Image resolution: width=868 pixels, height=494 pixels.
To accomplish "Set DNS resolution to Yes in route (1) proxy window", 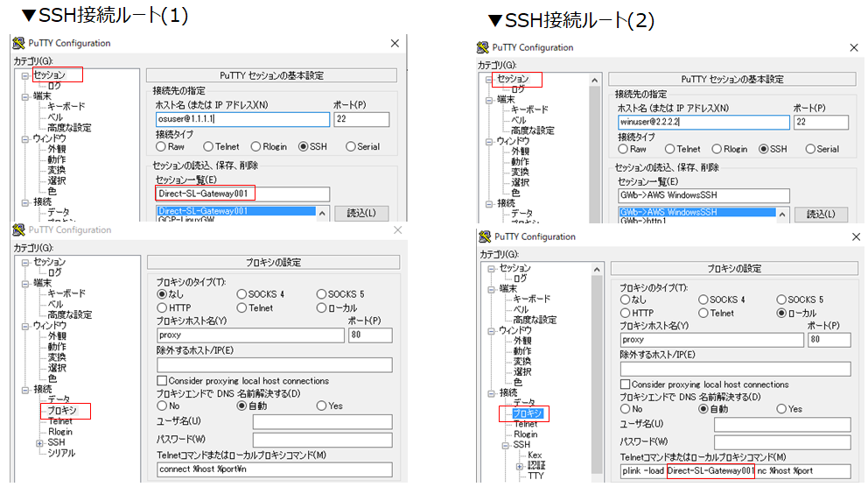I will pos(322,406).
